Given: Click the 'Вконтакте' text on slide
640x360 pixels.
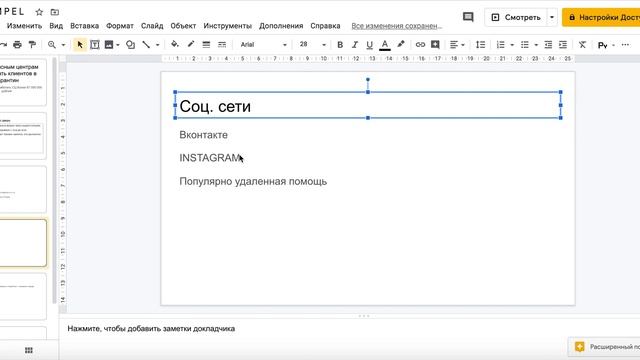Looking at the screenshot, I should click(x=203, y=135).
